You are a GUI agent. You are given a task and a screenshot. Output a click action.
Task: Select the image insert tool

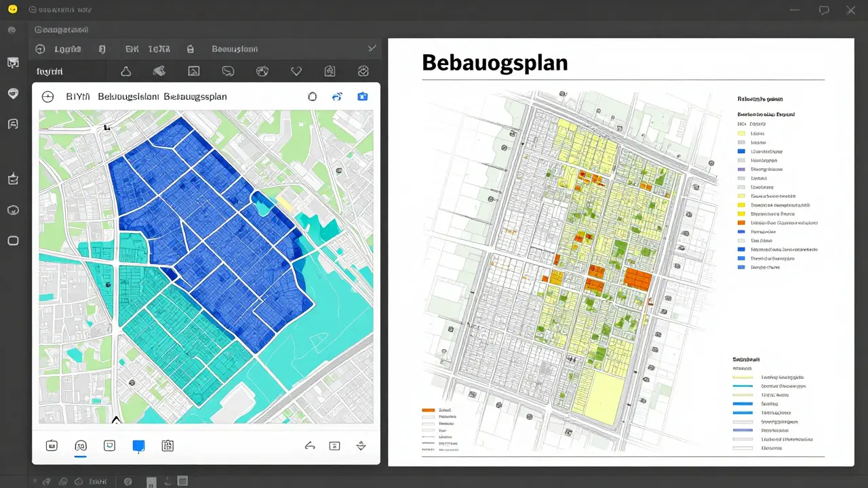(x=193, y=70)
